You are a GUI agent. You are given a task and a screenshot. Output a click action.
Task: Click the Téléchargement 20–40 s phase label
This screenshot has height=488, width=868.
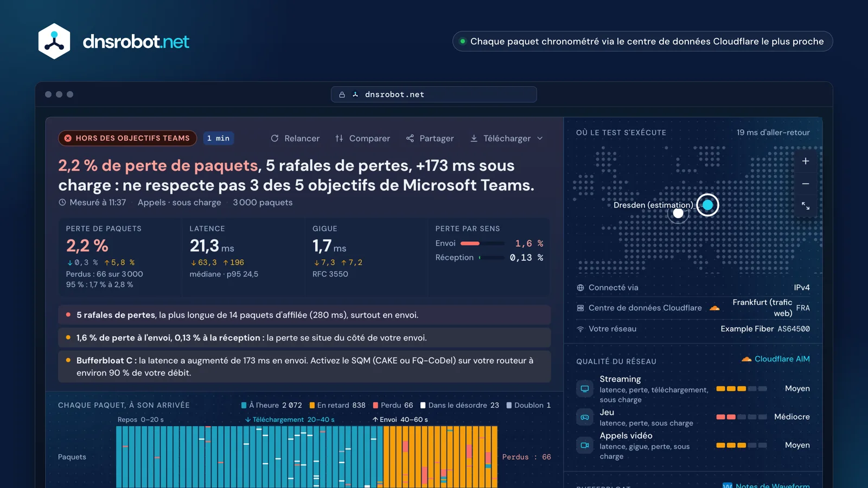[290, 420]
